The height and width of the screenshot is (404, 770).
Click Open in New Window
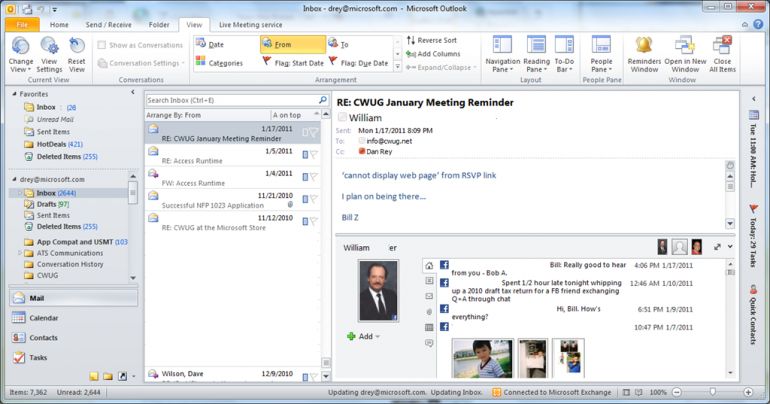pyautogui.click(x=685, y=54)
